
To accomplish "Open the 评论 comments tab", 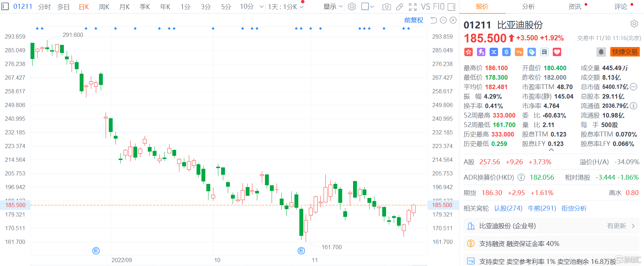I will point(621,7).
